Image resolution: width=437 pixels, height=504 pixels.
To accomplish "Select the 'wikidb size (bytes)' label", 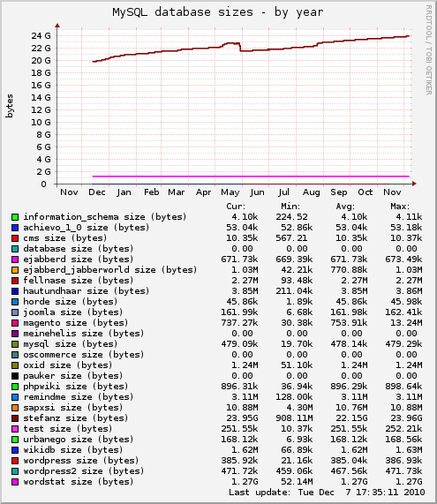I will tap(73, 450).
